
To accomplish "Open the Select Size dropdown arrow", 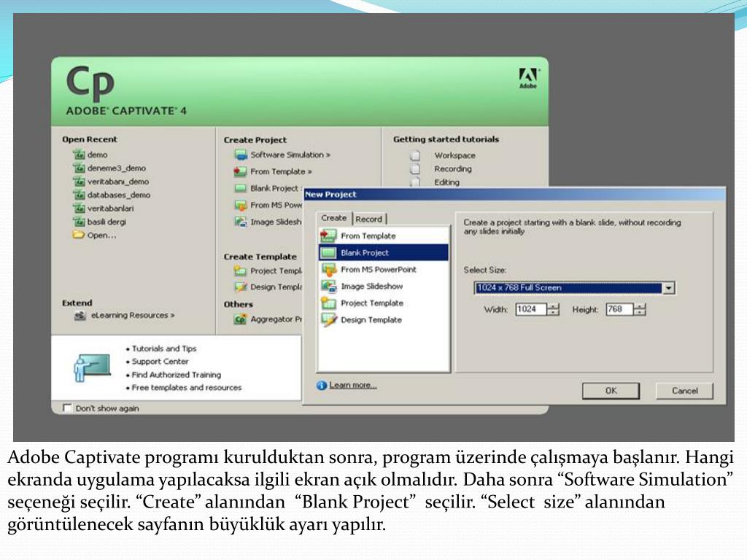I will 669,288.
